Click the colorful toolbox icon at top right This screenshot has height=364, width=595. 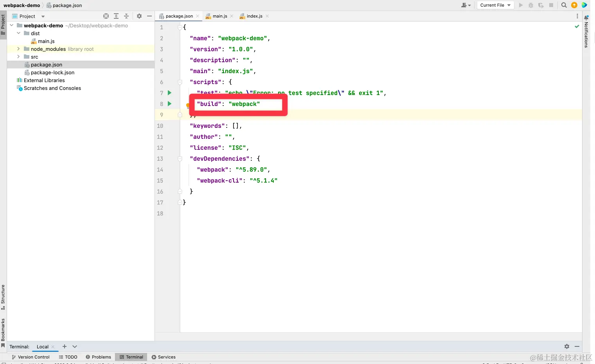coord(584,5)
